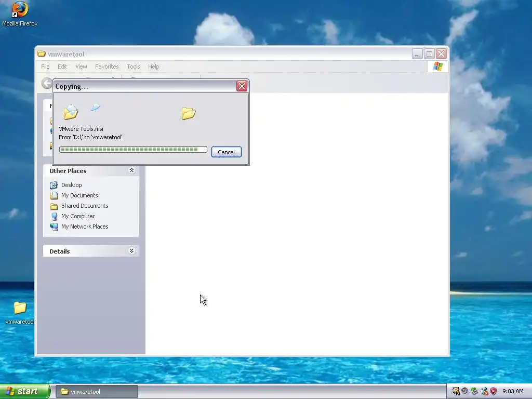Open the Help menu
532x399 pixels.
click(153, 66)
